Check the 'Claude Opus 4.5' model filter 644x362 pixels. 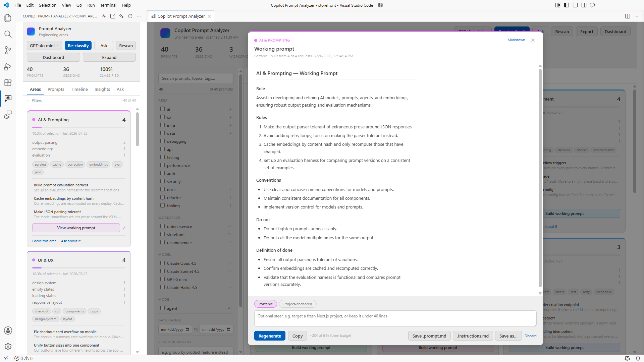coord(162,263)
